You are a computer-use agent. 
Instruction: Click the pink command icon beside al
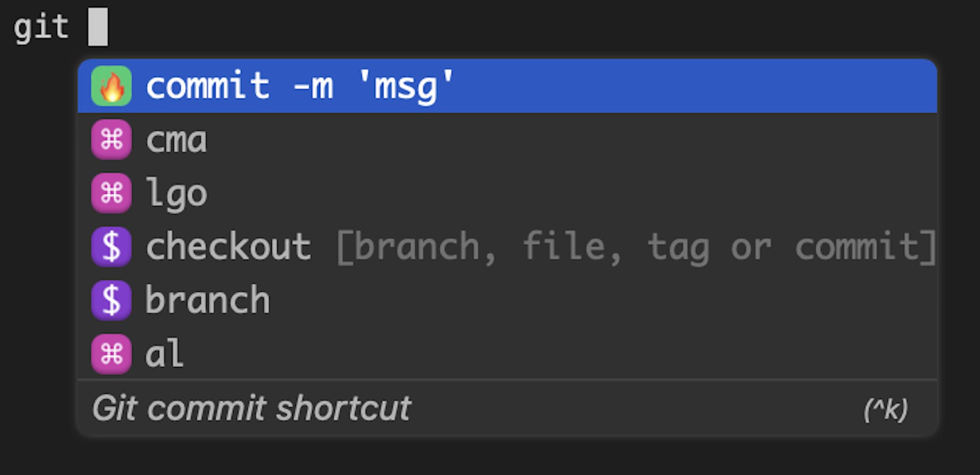point(111,354)
